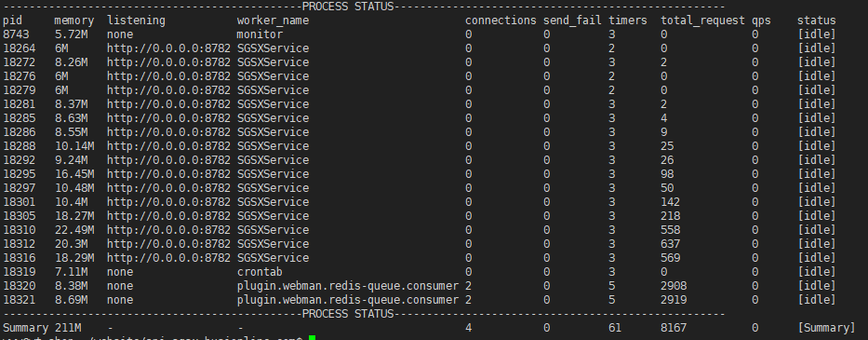Click summary timers value 61
Screen dimensions: 868x340
click(x=615, y=328)
